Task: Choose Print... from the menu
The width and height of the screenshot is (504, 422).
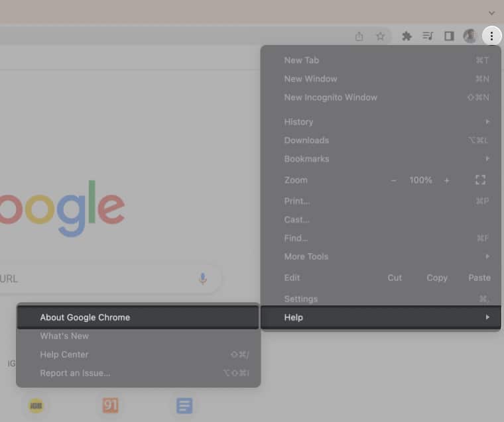Action: pos(381,201)
